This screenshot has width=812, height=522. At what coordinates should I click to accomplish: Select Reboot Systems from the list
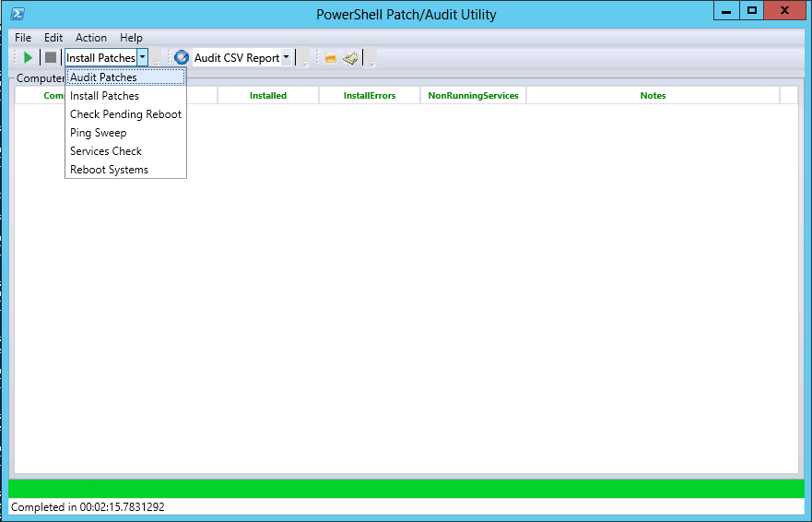point(109,170)
